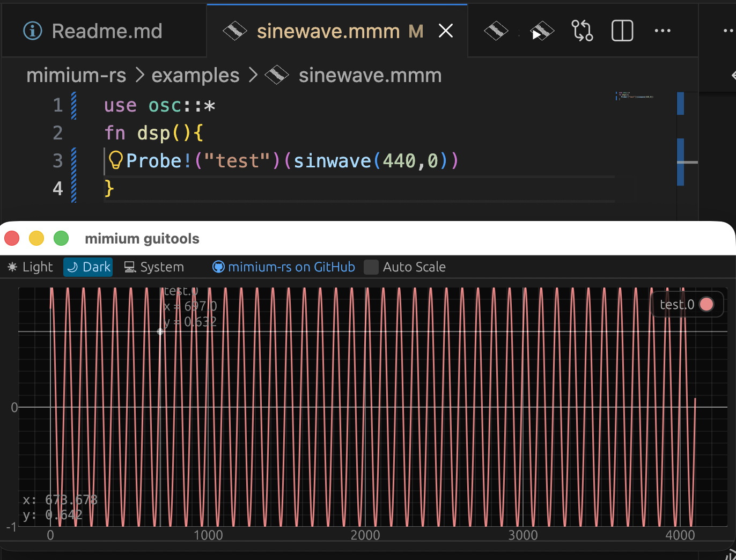Click the mimium file icon in the breadcrumb
736x560 pixels.
277,76
